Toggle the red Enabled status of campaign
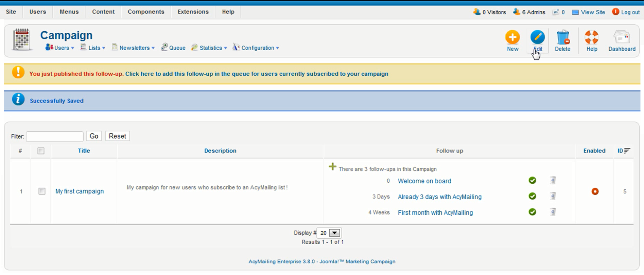644x275 pixels. point(595,191)
